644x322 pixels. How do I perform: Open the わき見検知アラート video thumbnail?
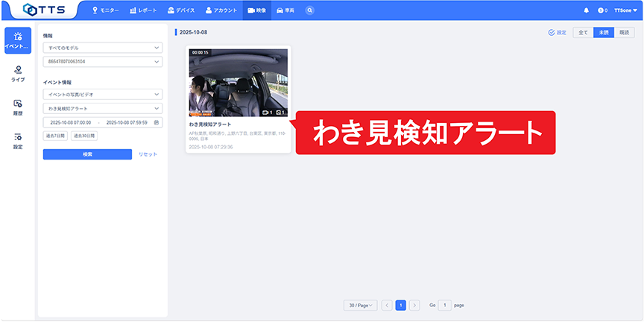pos(239,82)
